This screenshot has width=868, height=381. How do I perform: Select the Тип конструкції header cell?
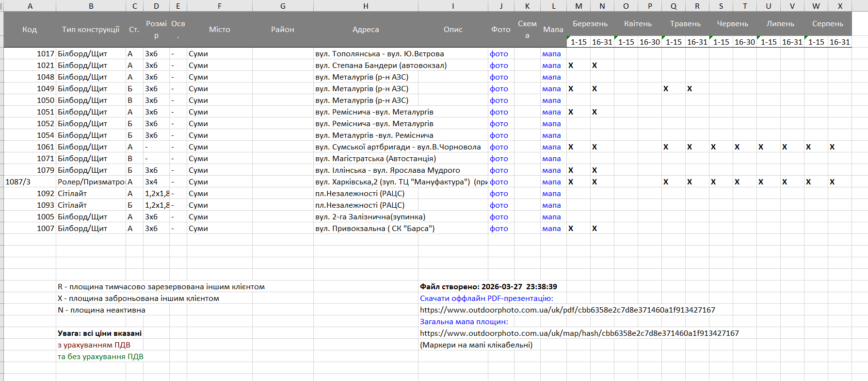[x=91, y=30]
